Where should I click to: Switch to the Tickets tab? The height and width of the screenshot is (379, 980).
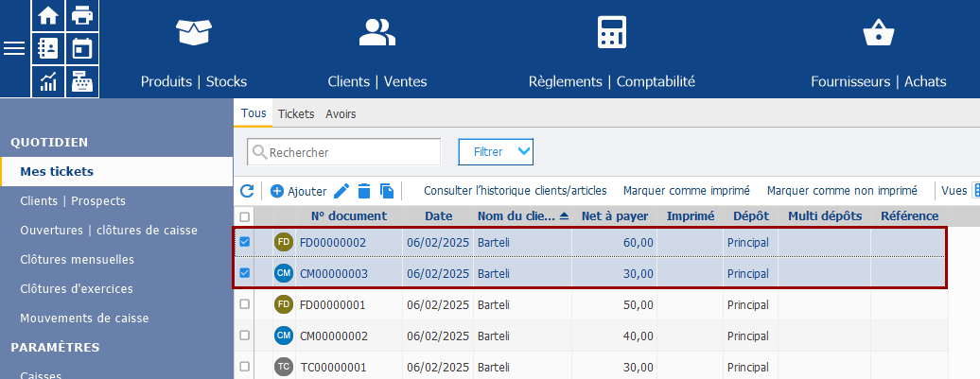(x=296, y=114)
